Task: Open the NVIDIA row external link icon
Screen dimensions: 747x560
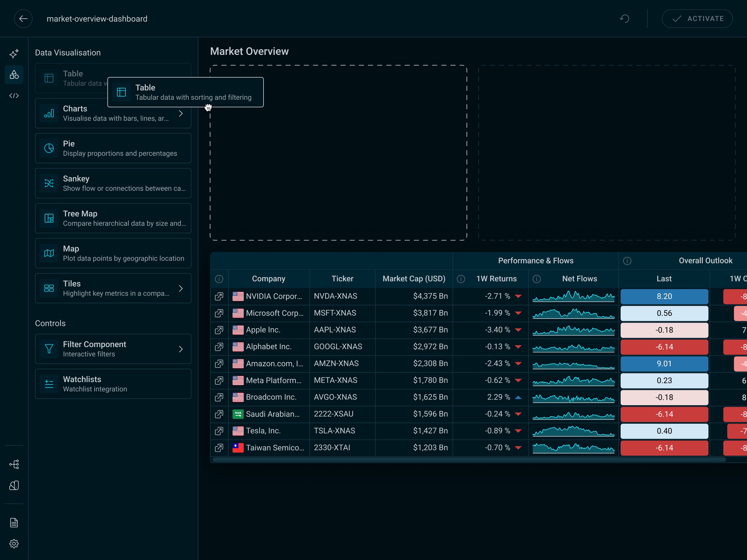Action: (219, 296)
